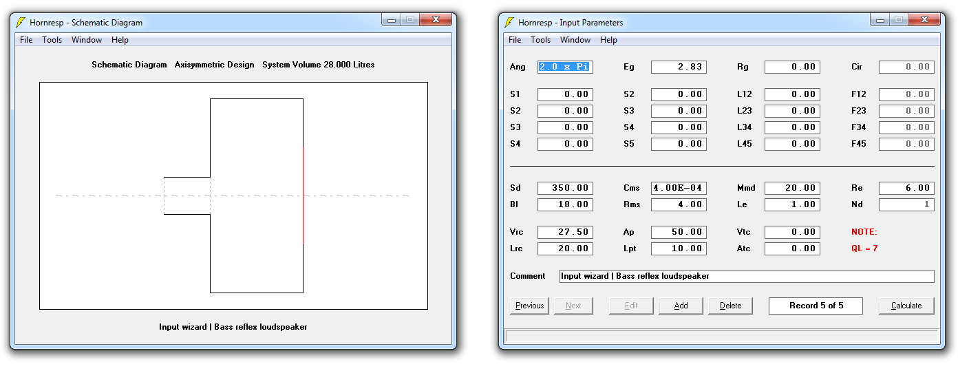980x371 pixels.
Task: Click the Re field with 6.00
Action: pyautogui.click(x=906, y=188)
